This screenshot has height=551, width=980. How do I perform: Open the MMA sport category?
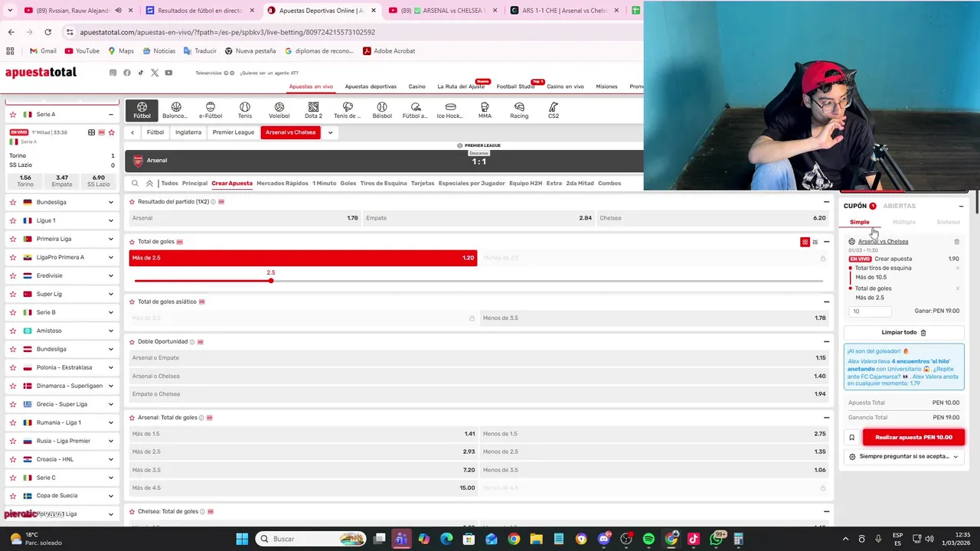[485, 110]
